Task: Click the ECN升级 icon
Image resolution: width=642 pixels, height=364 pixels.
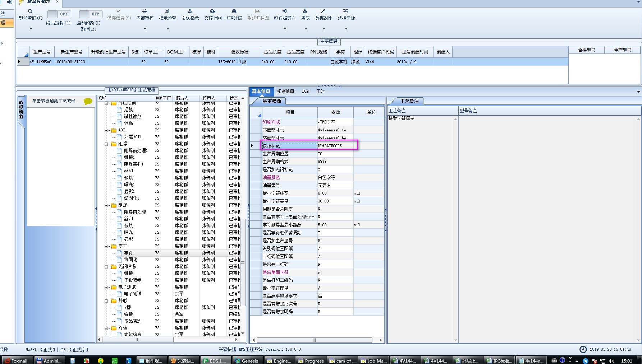Action: (234, 11)
